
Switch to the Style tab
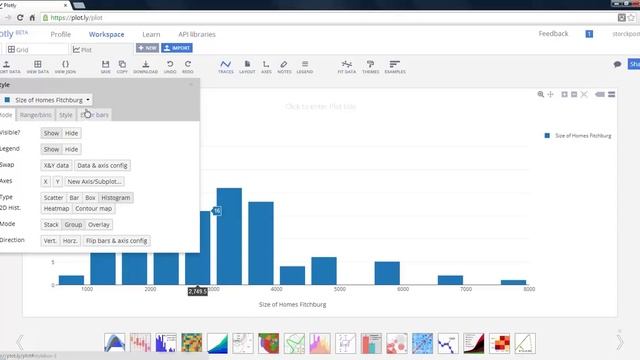[x=65, y=115]
